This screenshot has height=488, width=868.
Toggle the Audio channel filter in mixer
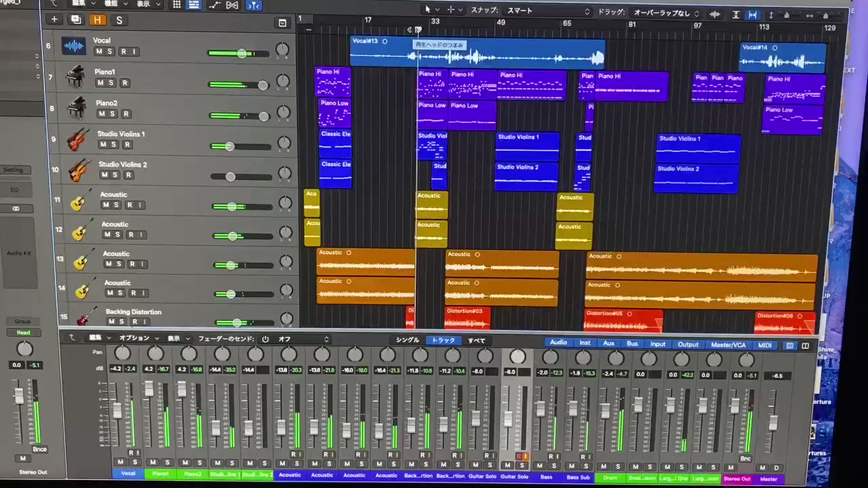click(558, 343)
